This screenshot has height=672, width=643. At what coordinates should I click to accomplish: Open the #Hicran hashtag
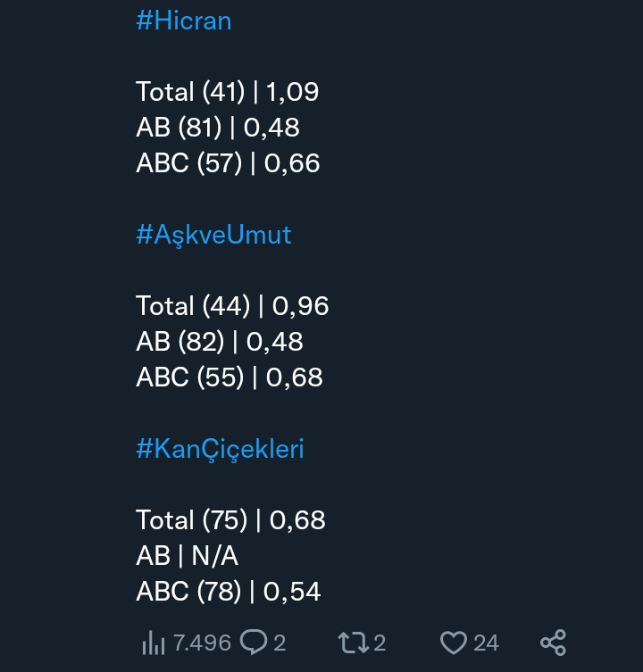click(x=184, y=21)
